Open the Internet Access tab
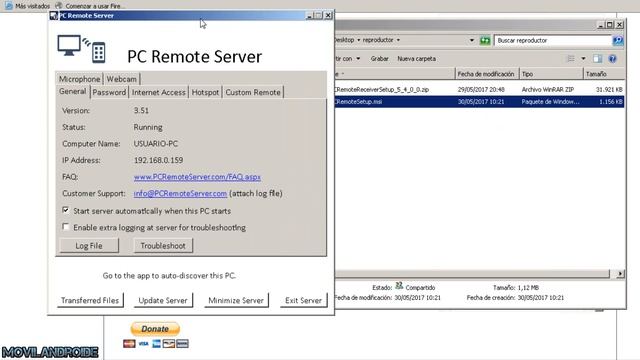 pyautogui.click(x=159, y=92)
